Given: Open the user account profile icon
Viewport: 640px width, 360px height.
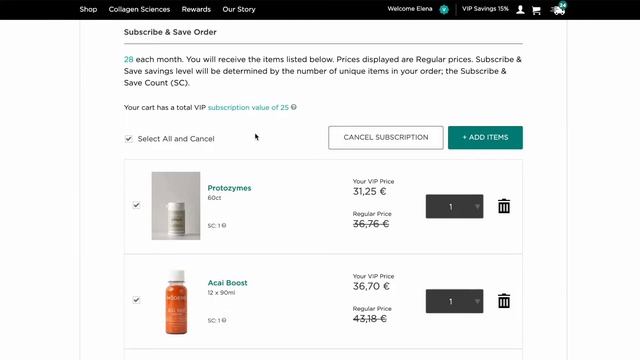Looking at the screenshot, I should [x=520, y=10].
